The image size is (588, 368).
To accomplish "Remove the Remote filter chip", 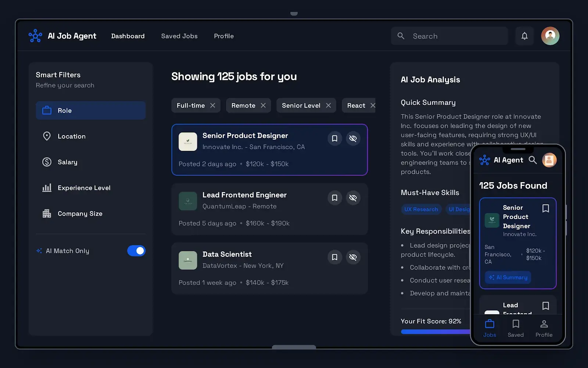I will coord(263,105).
